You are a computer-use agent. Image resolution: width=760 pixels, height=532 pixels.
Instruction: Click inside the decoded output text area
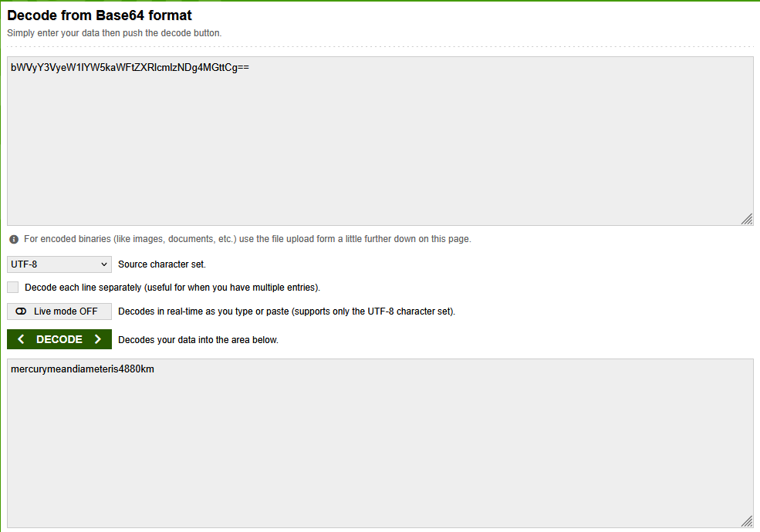point(380,443)
